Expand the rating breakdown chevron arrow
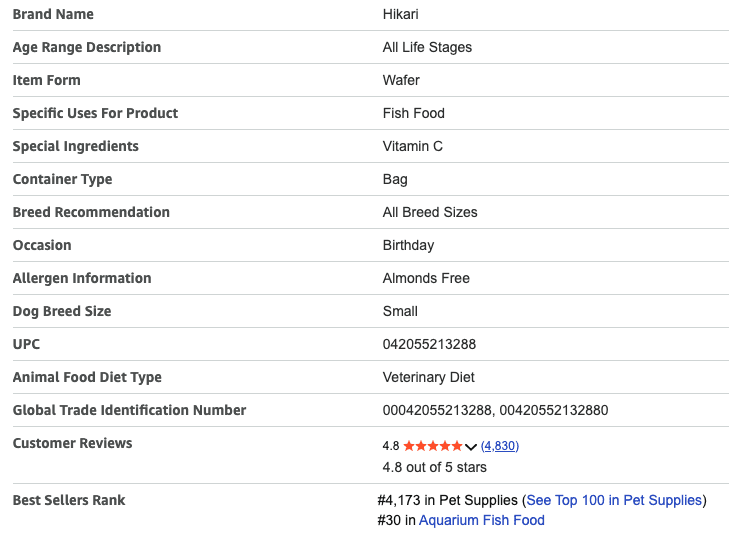This screenshot has height=535, width=733. [x=471, y=447]
